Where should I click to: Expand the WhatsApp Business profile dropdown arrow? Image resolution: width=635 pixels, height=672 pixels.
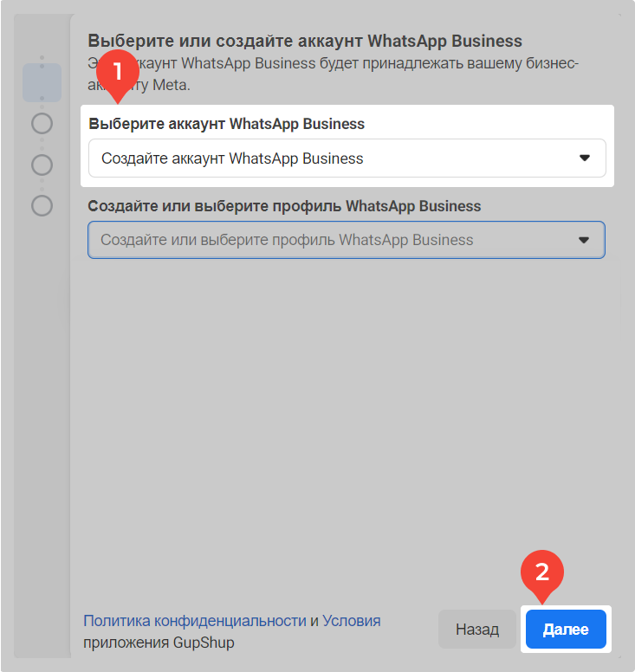click(584, 240)
